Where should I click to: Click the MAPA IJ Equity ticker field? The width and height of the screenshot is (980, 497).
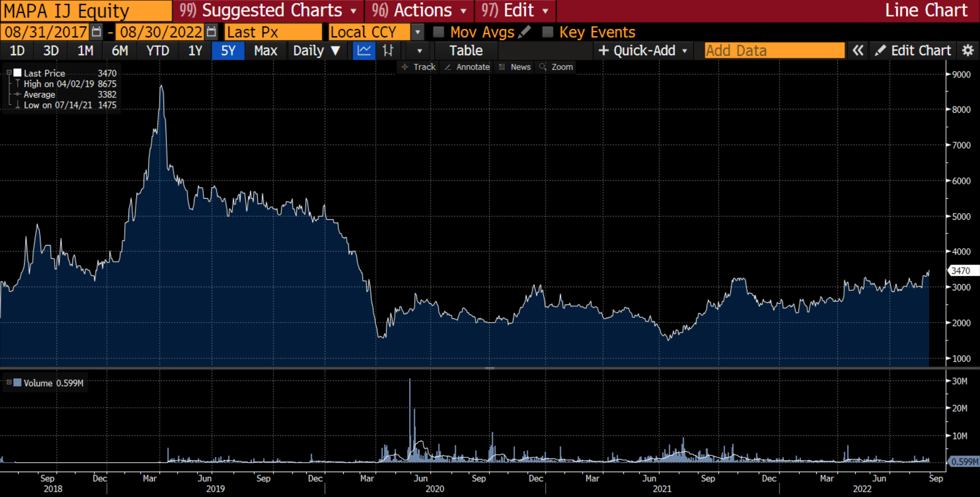(x=86, y=11)
